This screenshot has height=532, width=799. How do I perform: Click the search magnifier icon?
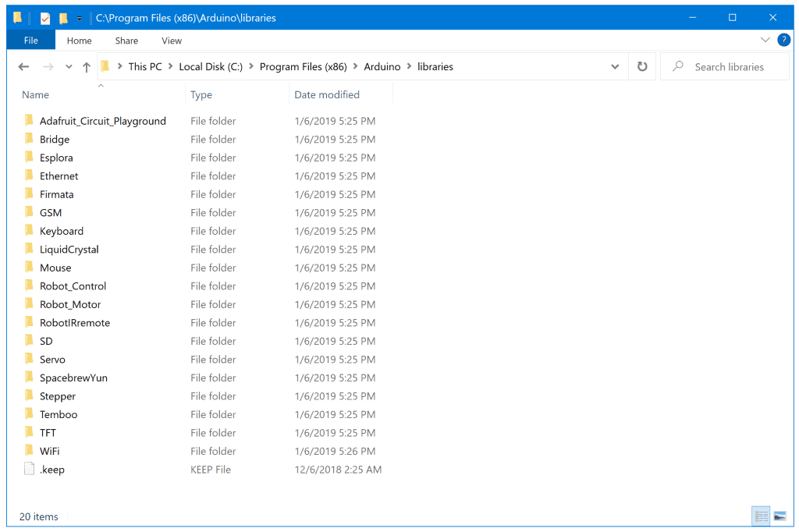tap(678, 66)
